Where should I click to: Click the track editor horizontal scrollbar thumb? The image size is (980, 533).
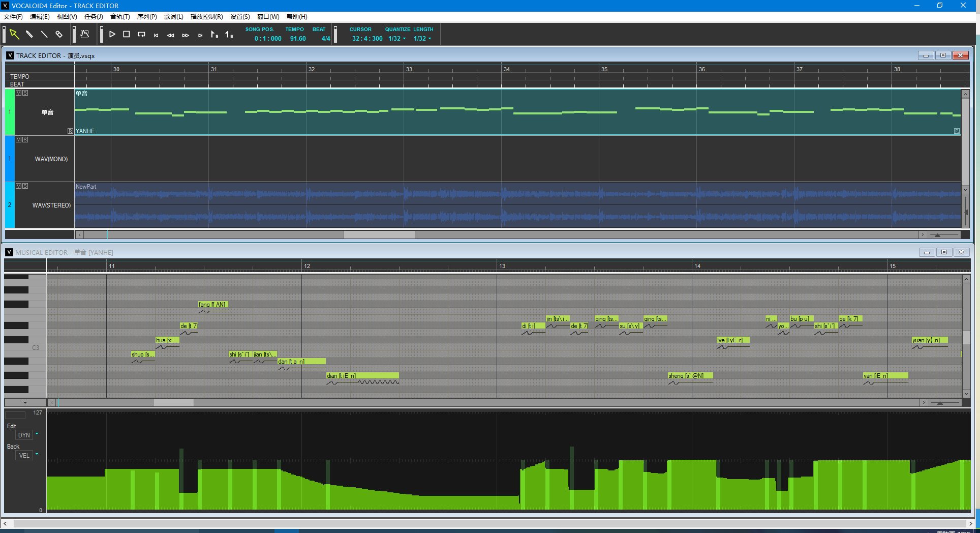[x=379, y=235]
